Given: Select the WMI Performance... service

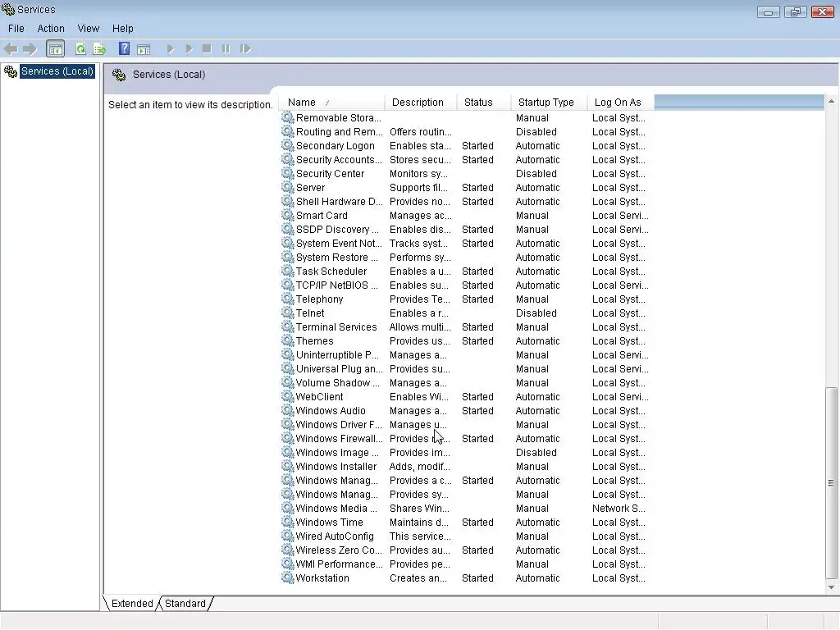Looking at the screenshot, I should 339,564.
